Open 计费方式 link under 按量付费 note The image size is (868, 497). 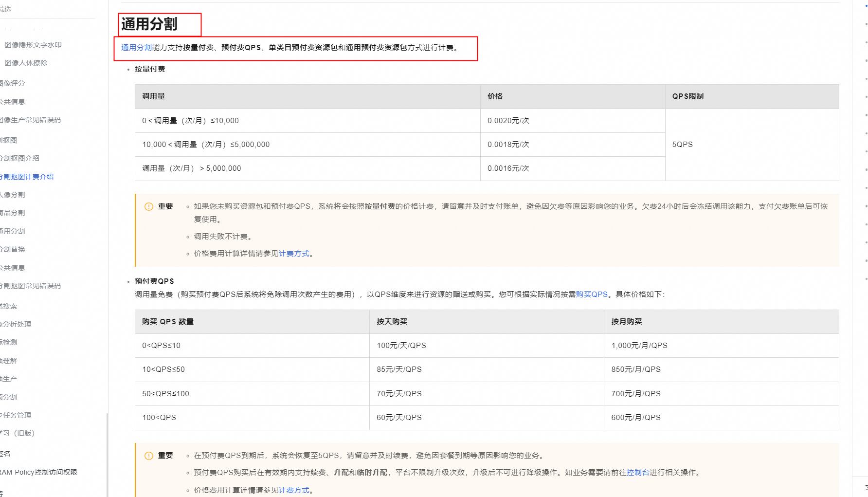coord(294,254)
